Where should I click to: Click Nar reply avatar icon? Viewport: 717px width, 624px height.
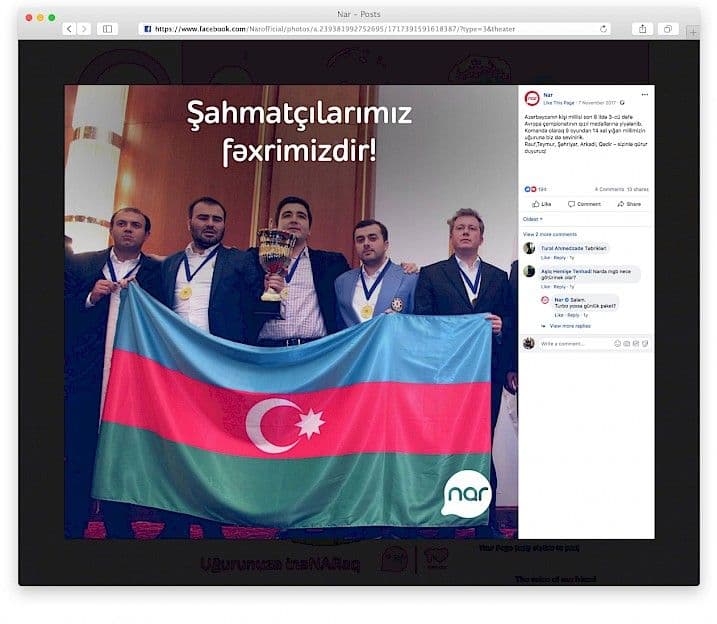[545, 300]
